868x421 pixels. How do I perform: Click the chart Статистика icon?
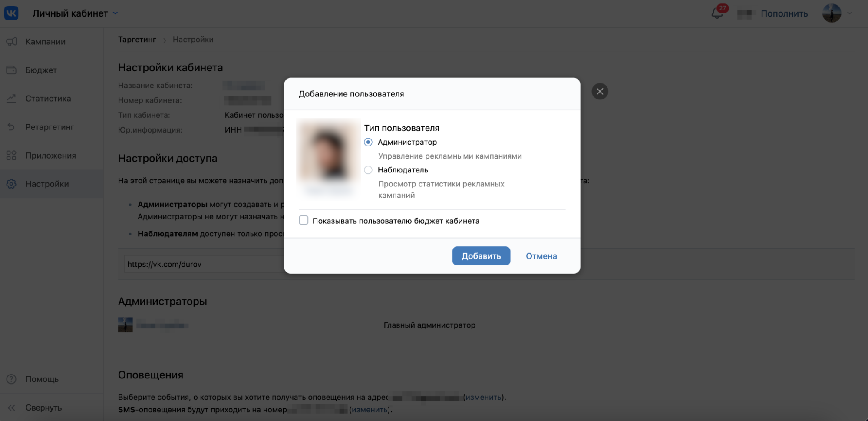coord(11,99)
